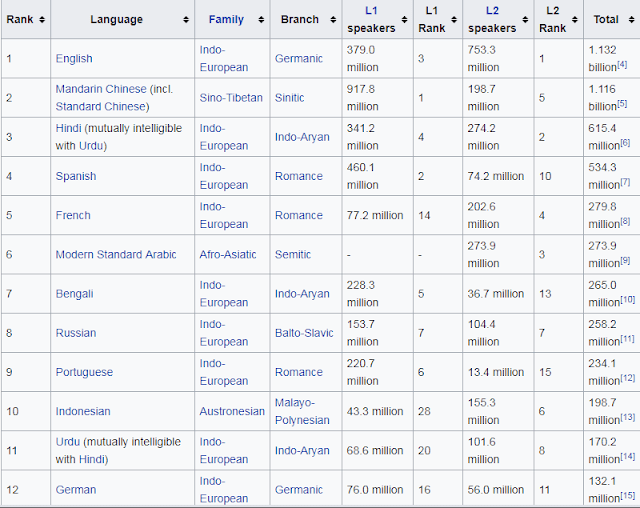640x508 pixels.
Task: Open the English language link
Action: (74, 59)
